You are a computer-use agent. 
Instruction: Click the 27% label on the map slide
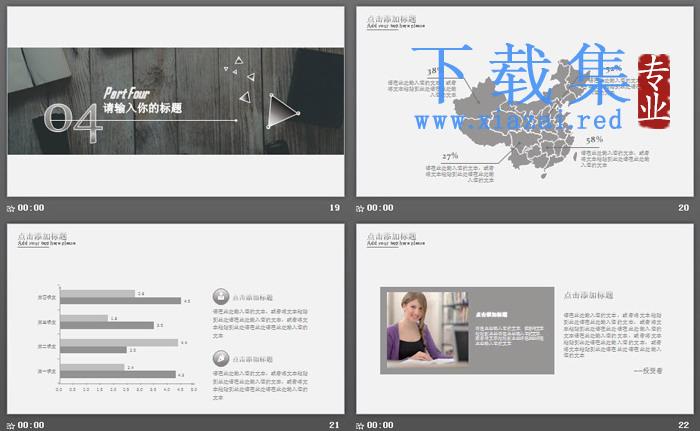450,156
